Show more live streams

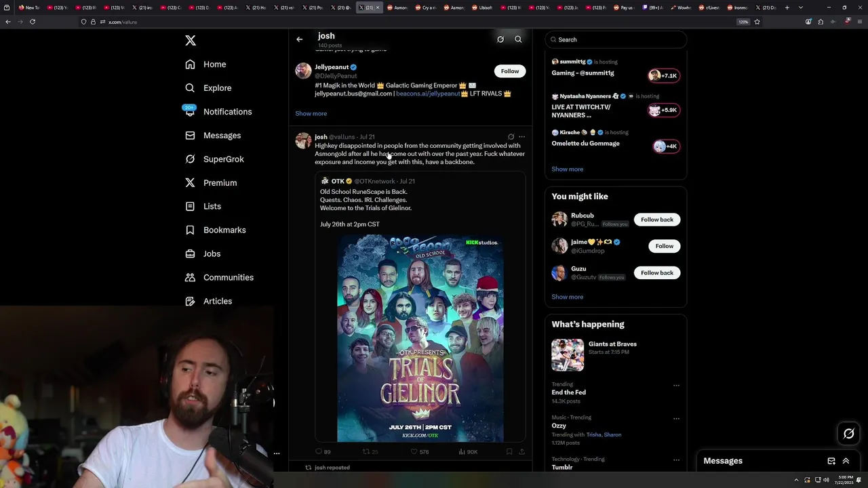pos(568,169)
